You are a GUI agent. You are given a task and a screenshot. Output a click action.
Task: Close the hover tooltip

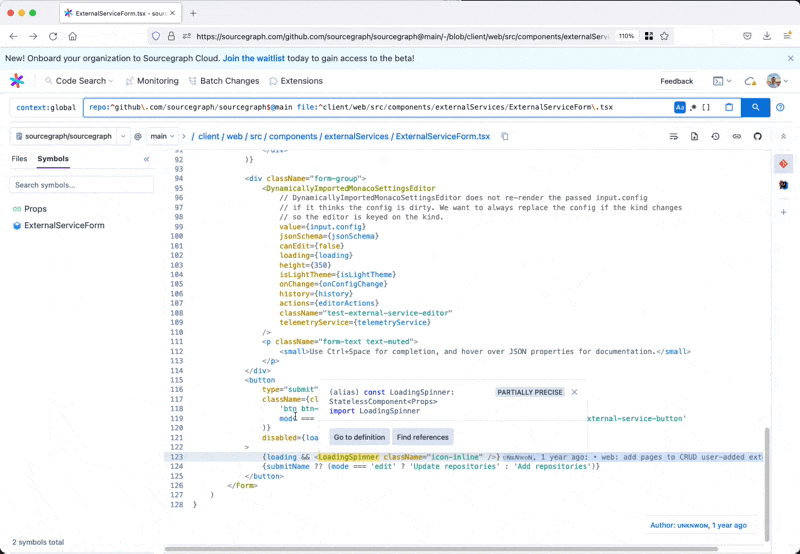pos(574,392)
